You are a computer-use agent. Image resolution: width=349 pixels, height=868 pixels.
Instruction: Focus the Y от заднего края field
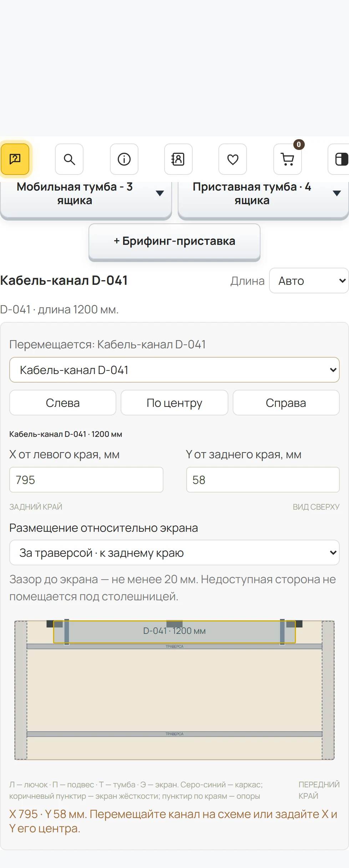coord(263,480)
